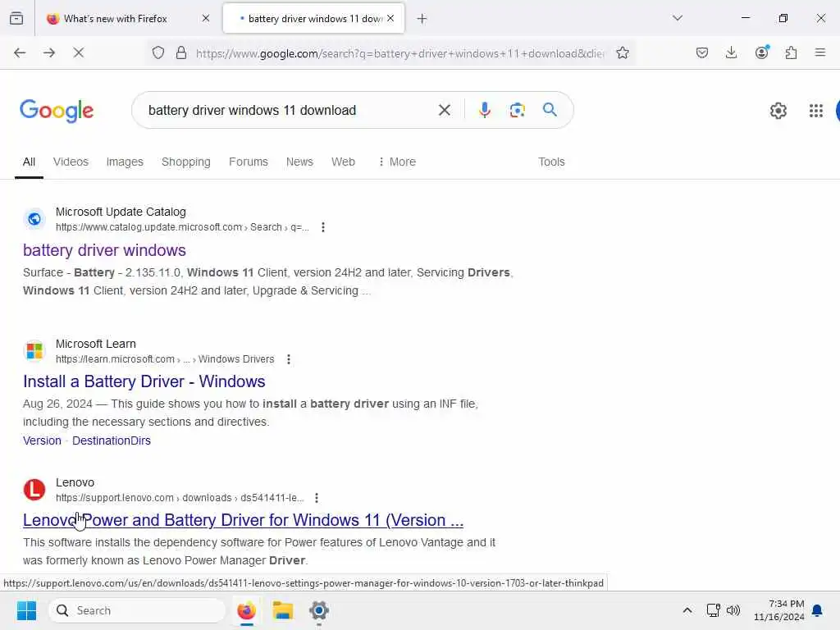Open File Explorer from taskbar
Screen dimensions: 840x630
tap(283, 610)
